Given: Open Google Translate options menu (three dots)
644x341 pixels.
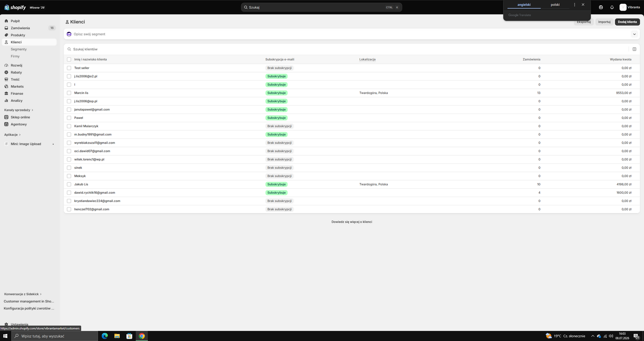Looking at the screenshot, I should (x=575, y=5).
